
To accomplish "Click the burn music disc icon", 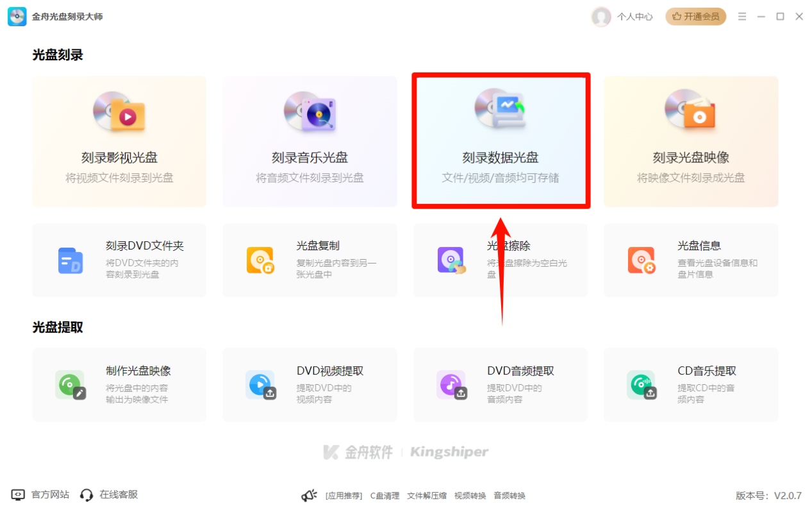I will [310, 110].
